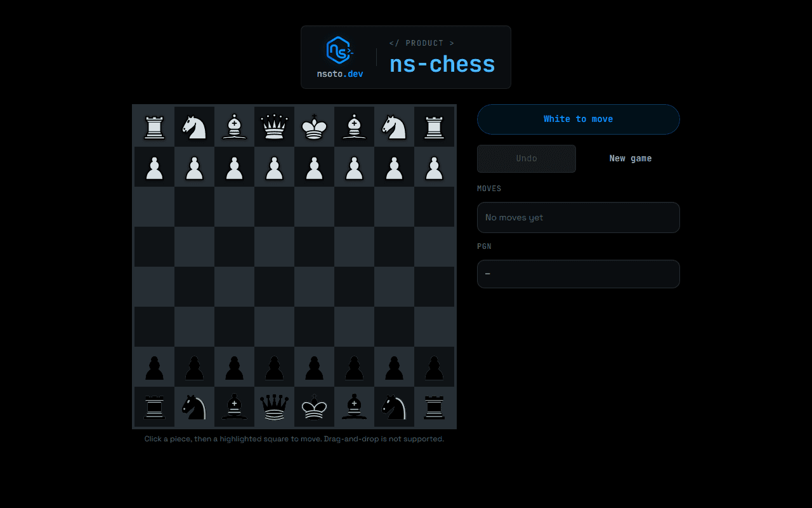
Task: Select the dark knight beside the bottom-right rook
Action: tap(394, 407)
